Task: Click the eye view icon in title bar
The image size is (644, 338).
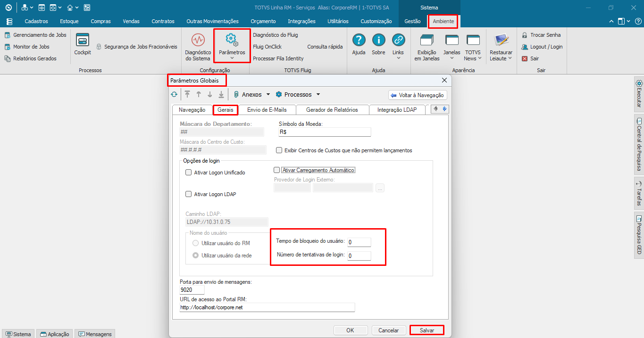Action: coord(42,8)
